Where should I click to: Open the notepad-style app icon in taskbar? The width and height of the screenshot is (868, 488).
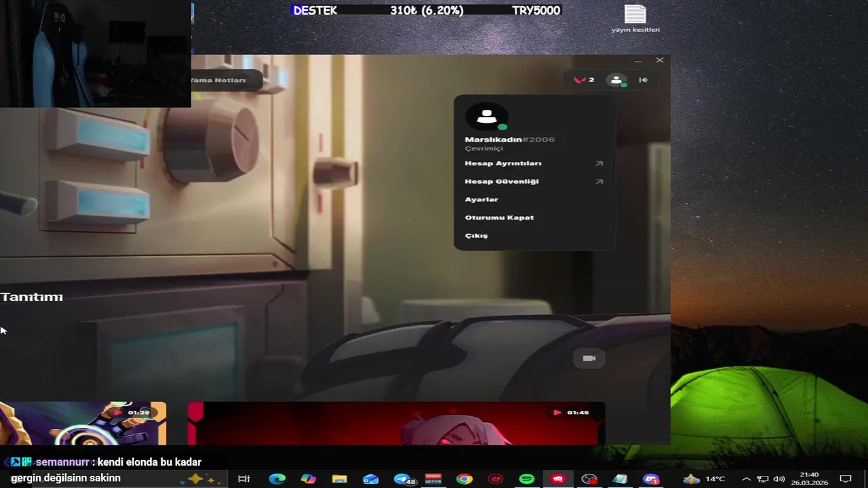pyautogui.click(x=620, y=479)
